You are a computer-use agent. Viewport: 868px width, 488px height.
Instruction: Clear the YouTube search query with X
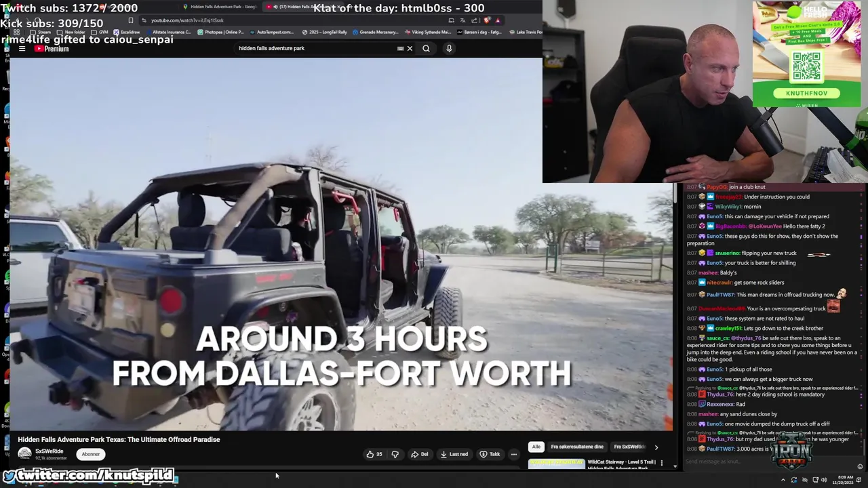pos(410,49)
